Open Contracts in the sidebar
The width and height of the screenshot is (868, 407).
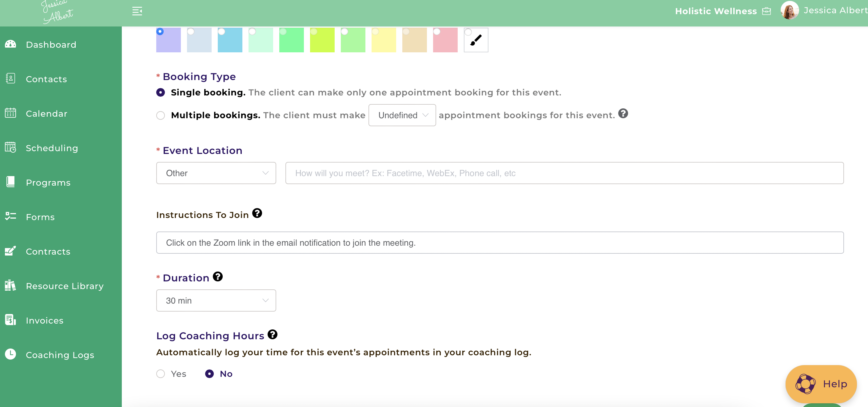[48, 252]
